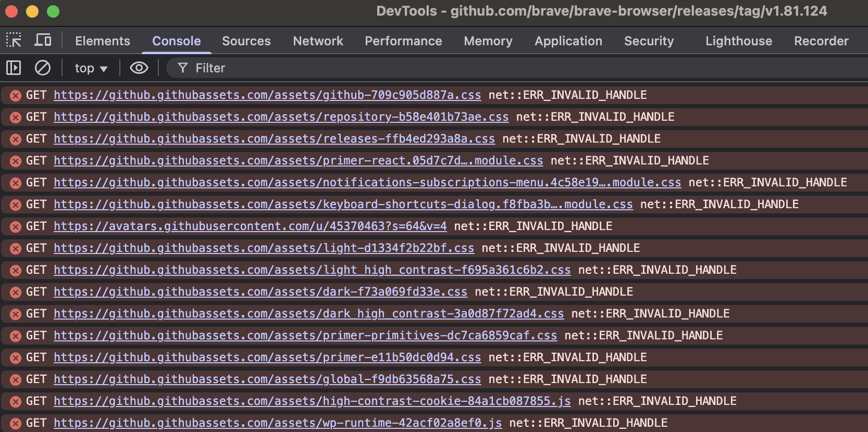Click the error icon beside primer-primitives css
This screenshot has width=868, height=432.
[x=16, y=336]
